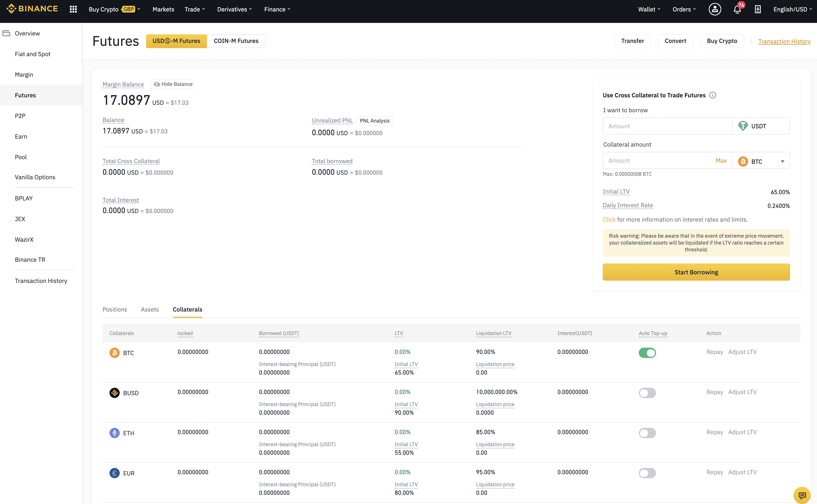Screen dimensions: 817x504
Task: Click the crossed-eye Hide Balance icon
Action: (x=157, y=84)
